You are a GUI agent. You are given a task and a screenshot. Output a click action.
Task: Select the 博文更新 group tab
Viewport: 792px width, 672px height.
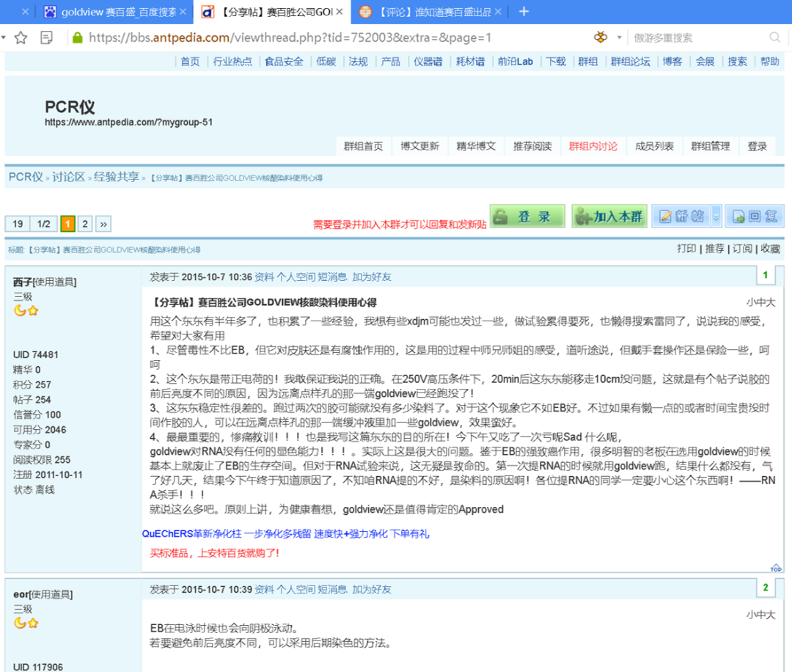pyautogui.click(x=419, y=146)
